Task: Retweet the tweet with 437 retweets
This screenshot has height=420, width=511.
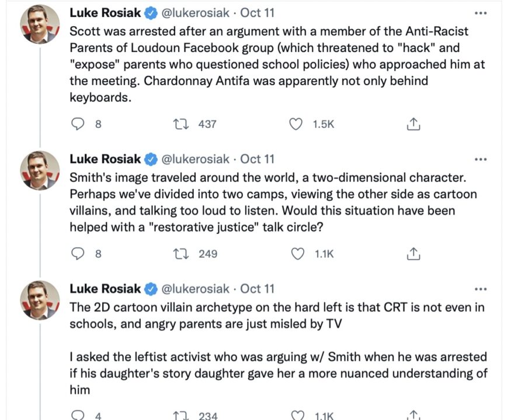Action: point(181,124)
